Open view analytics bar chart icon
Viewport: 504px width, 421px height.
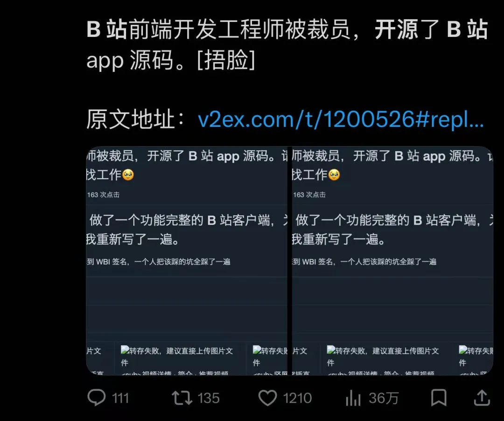353,398
